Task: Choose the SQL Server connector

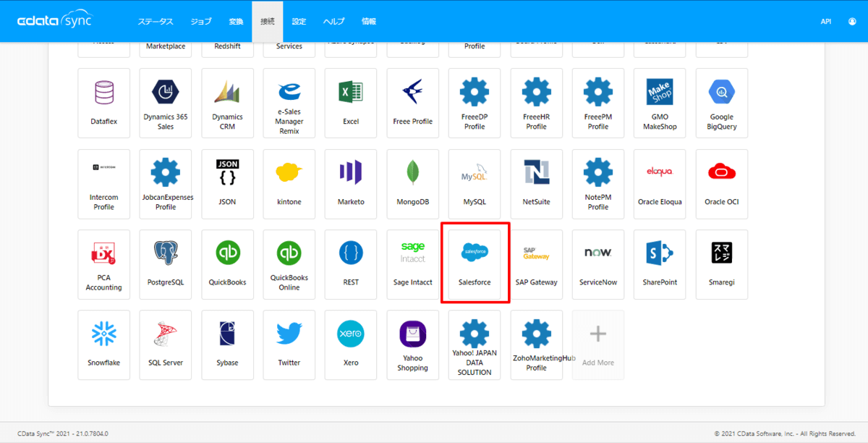Action: coord(166,345)
